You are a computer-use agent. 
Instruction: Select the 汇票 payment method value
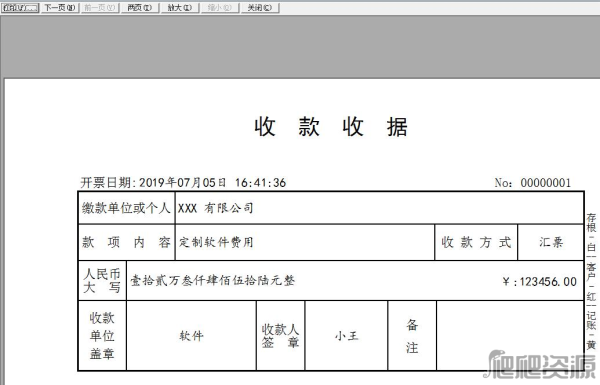coord(551,242)
